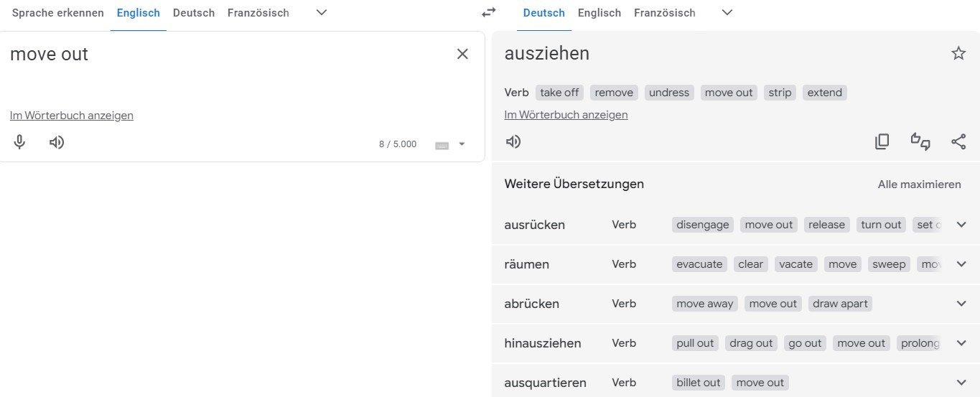The height and width of the screenshot is (397, 980).
Task: Expand source language list chevron
Action: pos(322,13)
